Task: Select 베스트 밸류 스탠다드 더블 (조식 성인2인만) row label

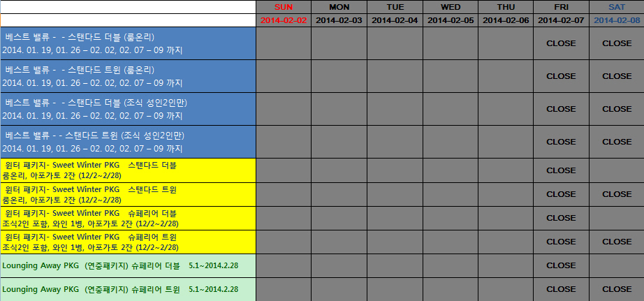Action: [x=128, y=109]
